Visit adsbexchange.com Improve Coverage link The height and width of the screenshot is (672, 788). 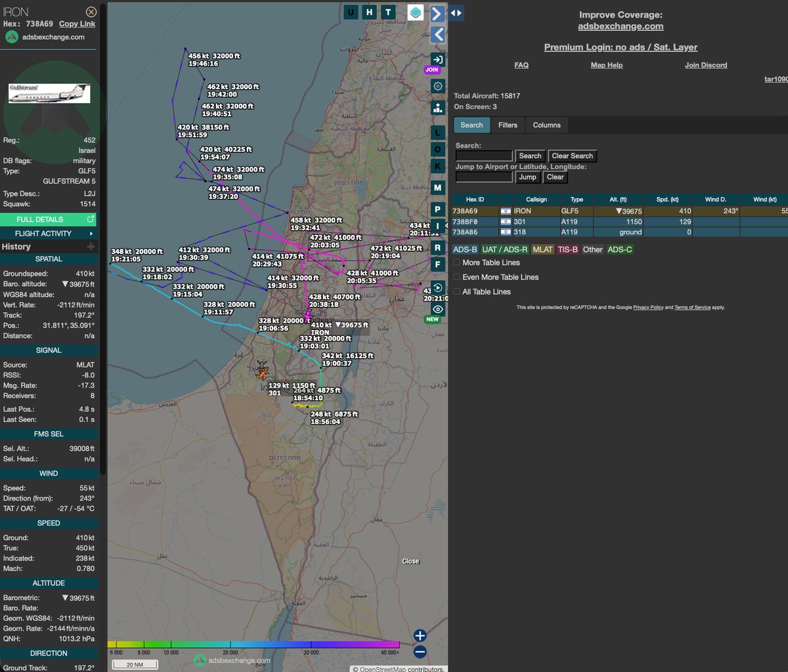pos(621,26)
